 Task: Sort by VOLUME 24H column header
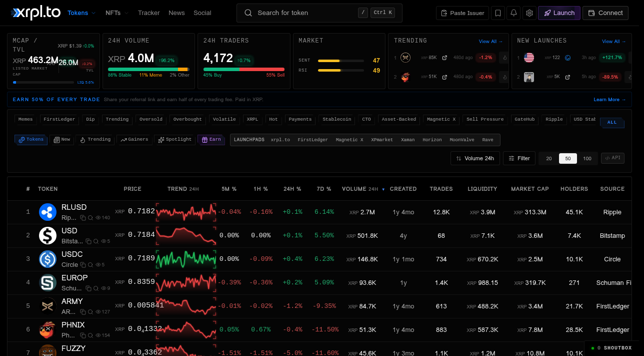point(363,189)
